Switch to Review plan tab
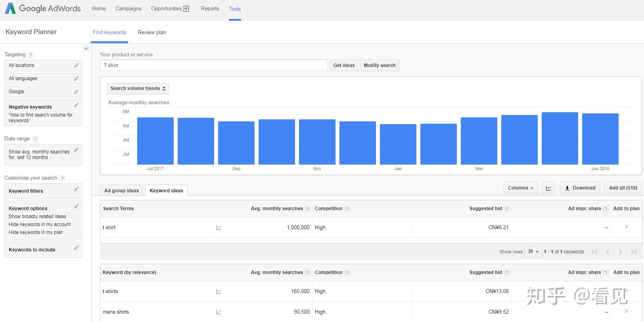Image resolution: width=644 pixels, height=322 pixels. 152,32
